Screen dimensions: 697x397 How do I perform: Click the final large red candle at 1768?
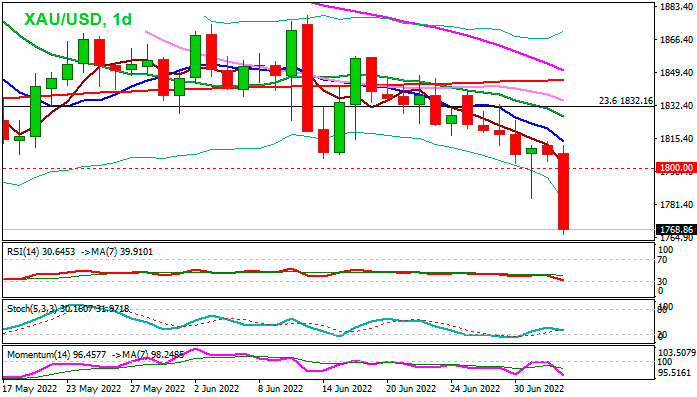click(x=563, y=191)
